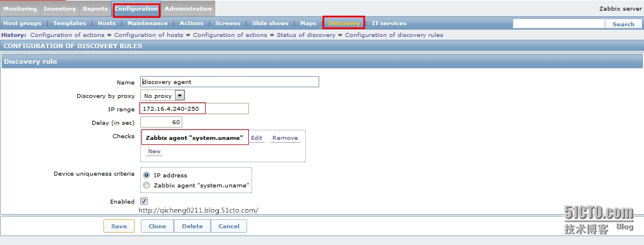This screenshot has height=245, width=644.
Task: Switch to the Configuration tab
Action: 136,8
